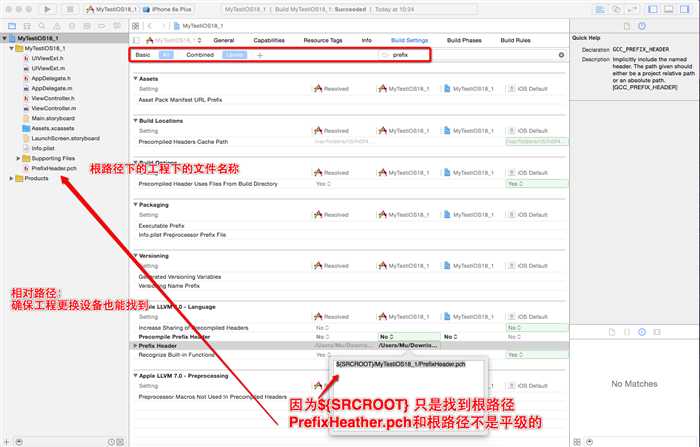
Task: Collapse the Packaging settings section
Action: click(x=135, y=205)
